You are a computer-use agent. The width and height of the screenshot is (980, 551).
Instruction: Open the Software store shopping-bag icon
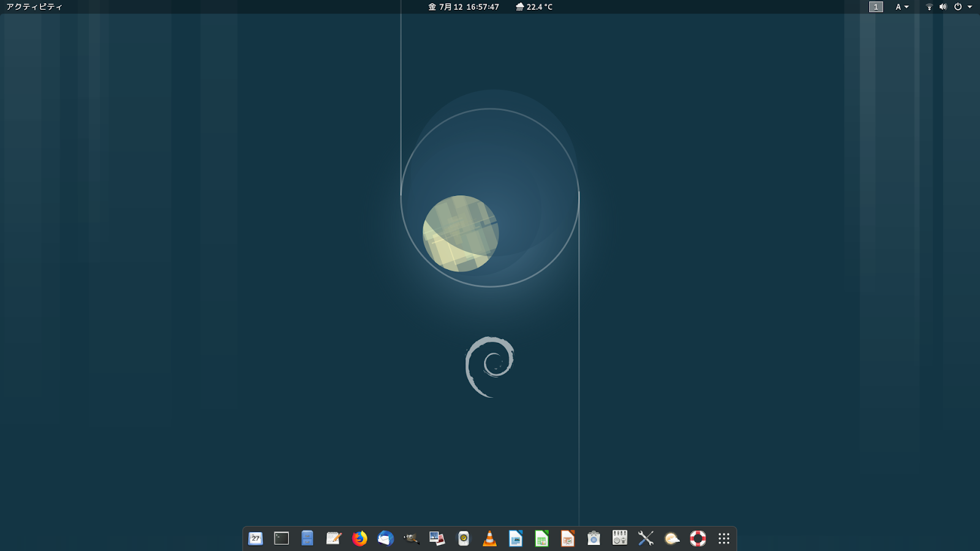pyautogui.click(x=594, y=539)
